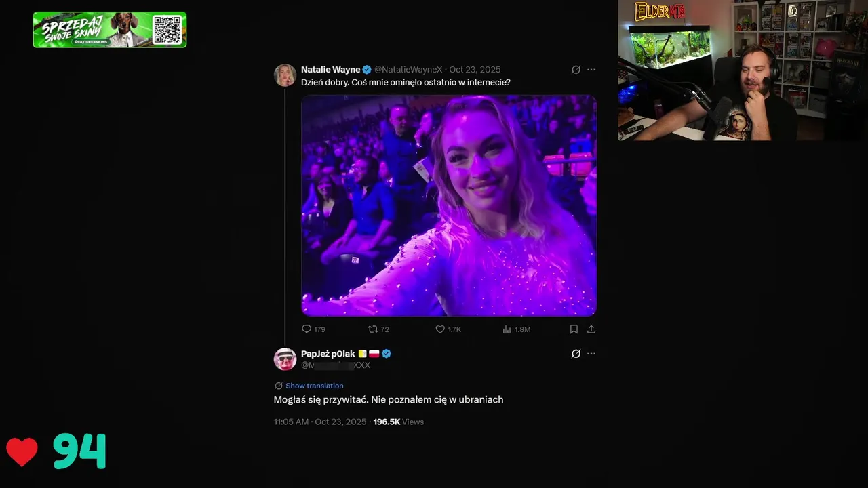Screen dimensions: 868x488
Task: Enlarge the purple-lit arena photo
Action: coord(449,205)
